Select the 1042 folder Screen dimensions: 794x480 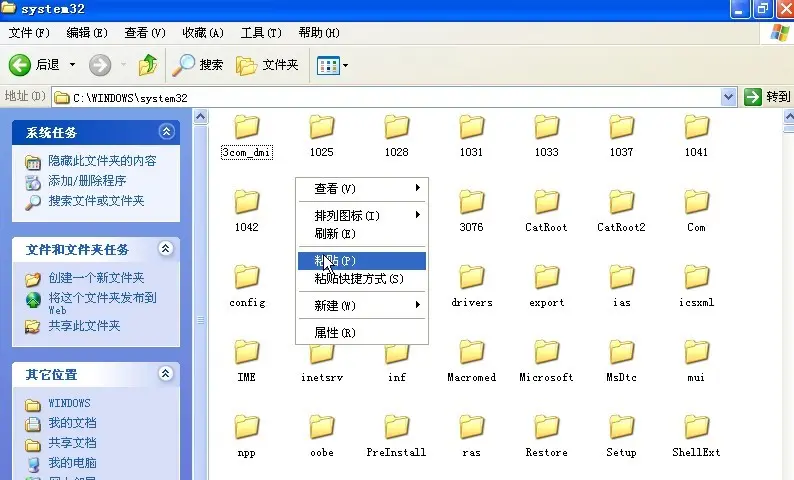(x=247, y=211)
